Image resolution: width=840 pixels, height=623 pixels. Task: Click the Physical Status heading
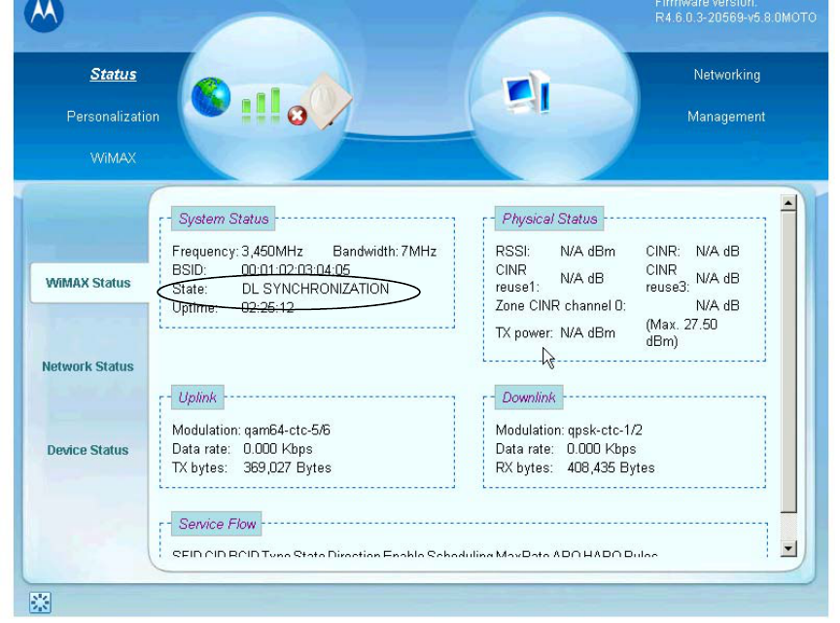pos(549,219)
